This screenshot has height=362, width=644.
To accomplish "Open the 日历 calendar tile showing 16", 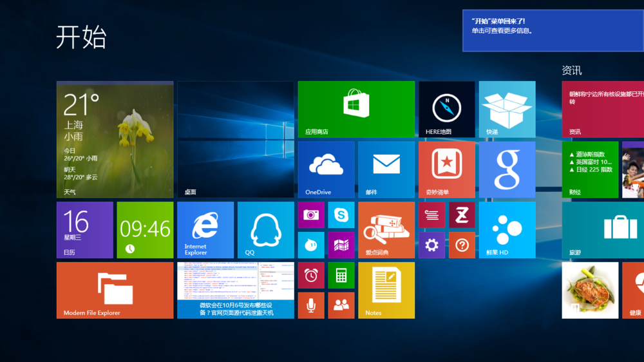I will 85,230.
